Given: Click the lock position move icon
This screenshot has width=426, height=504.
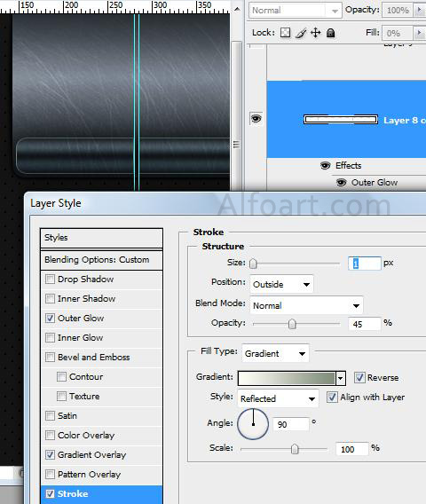Looking at the screenshot, I should tap(315, 33).
